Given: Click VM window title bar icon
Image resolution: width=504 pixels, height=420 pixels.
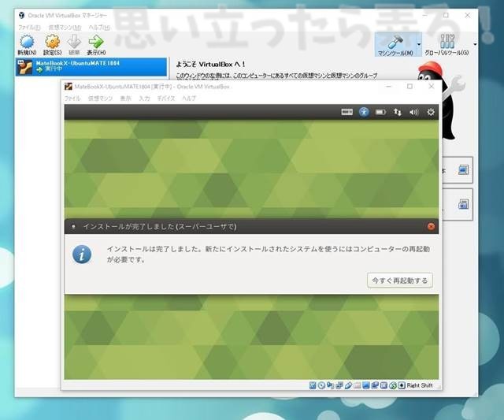Looking at the screenshot, I should (69, 87).
